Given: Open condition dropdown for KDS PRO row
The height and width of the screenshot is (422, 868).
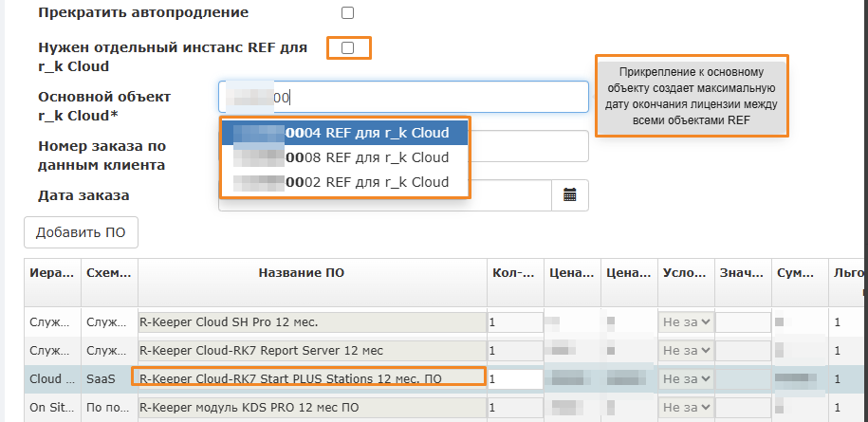Looking at the screenshot, I should pyautogui.click(x=685, y=408).
